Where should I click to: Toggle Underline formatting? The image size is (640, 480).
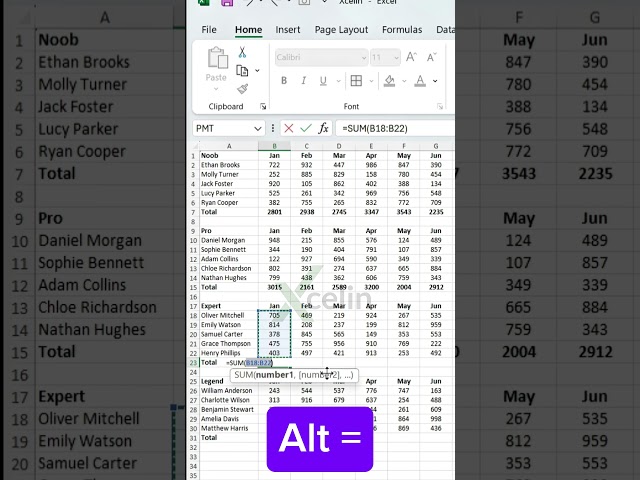click(x=323, y=81)
